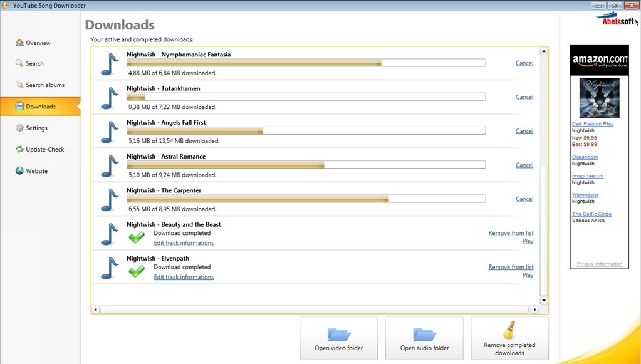Image resolution: width=641 pixels, height=364 pixels.
Task: Click the Search albums magnifier icon
Action: pyautogui.click(x=19, y=85)
